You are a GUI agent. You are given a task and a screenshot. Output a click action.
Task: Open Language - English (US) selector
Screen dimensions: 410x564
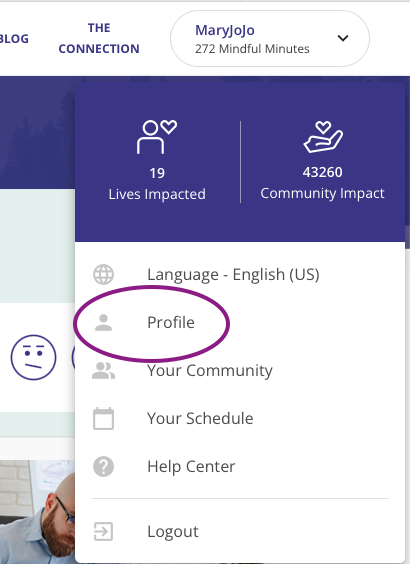240,274
